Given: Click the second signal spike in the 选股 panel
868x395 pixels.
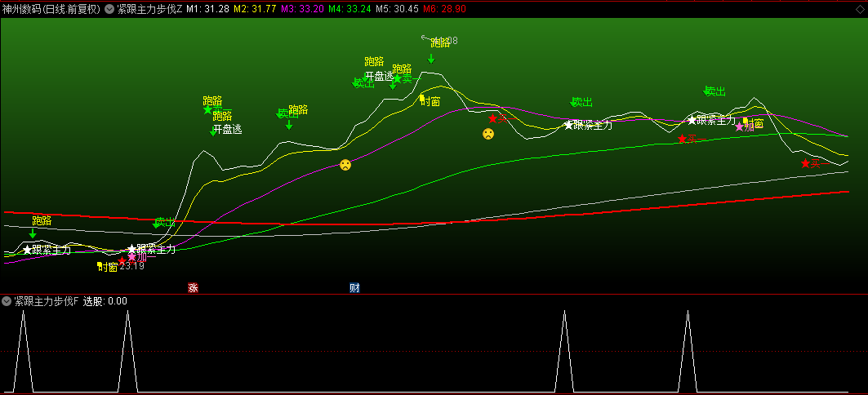Looking at the screenshot, I should (128, 351).
